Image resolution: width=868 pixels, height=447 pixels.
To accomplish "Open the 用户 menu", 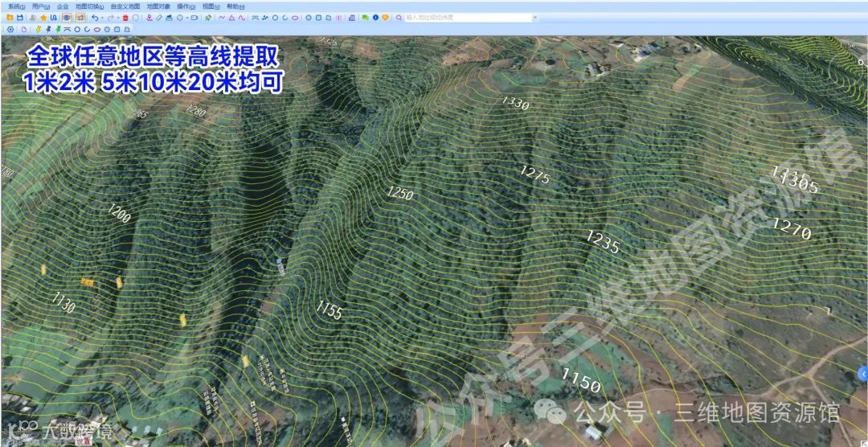I will tap(41, 6).
